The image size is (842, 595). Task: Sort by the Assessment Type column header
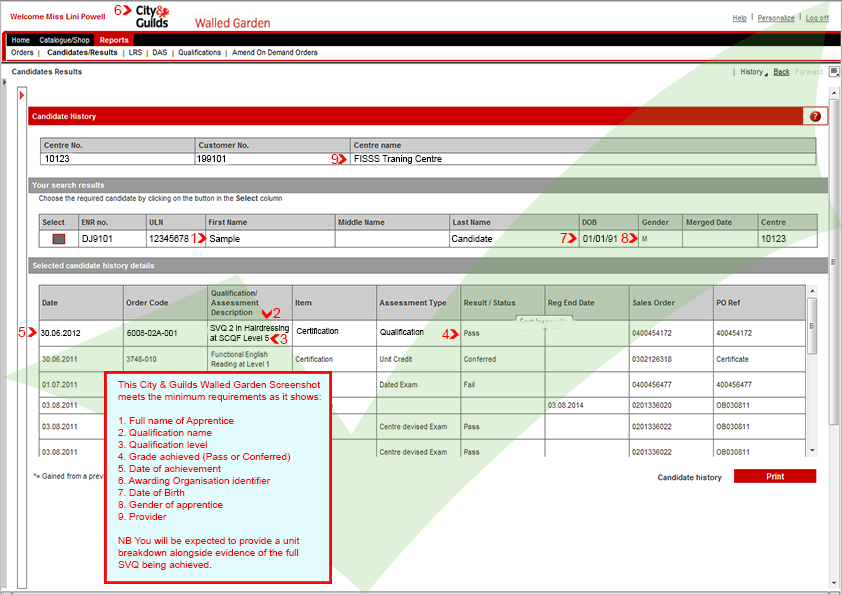click(x=418, y=303)
